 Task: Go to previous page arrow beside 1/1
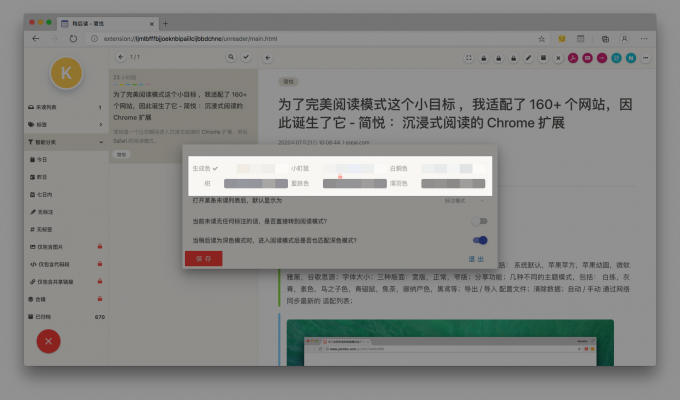(121, 57)
